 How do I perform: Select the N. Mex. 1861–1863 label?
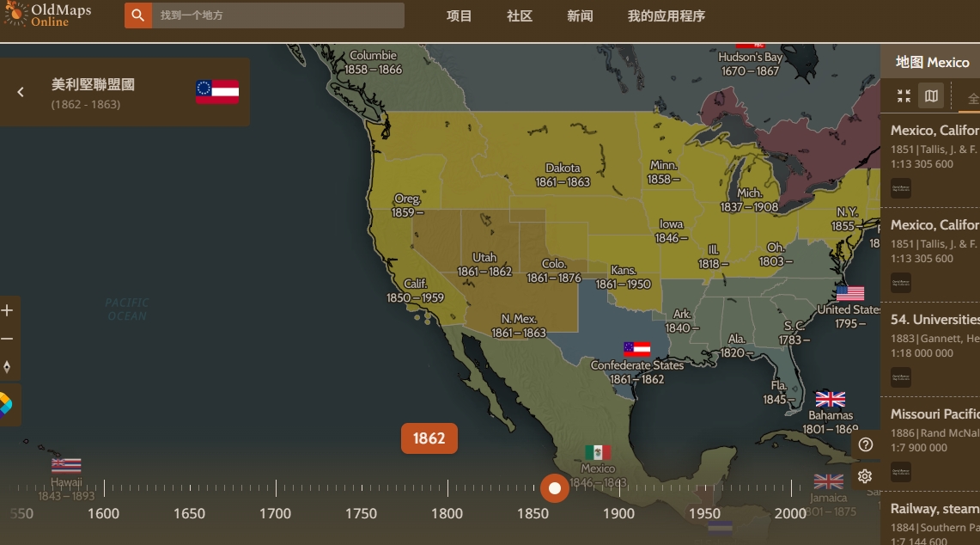(x=519, y=326)
